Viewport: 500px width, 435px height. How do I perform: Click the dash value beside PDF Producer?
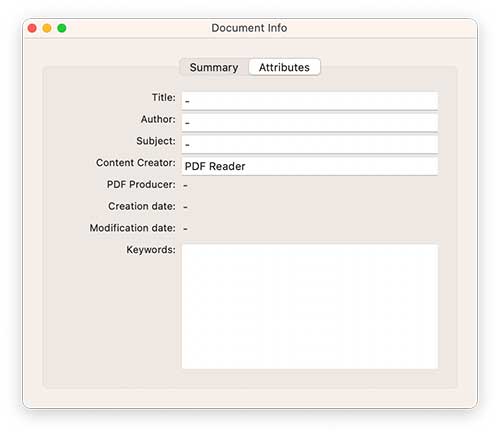(186, 185)
